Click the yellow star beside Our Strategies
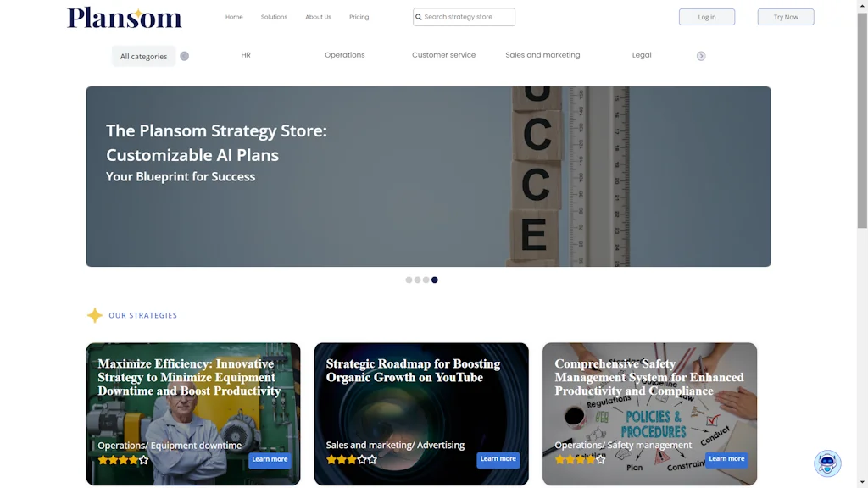The image size is (868, 488). click(95, 315)
